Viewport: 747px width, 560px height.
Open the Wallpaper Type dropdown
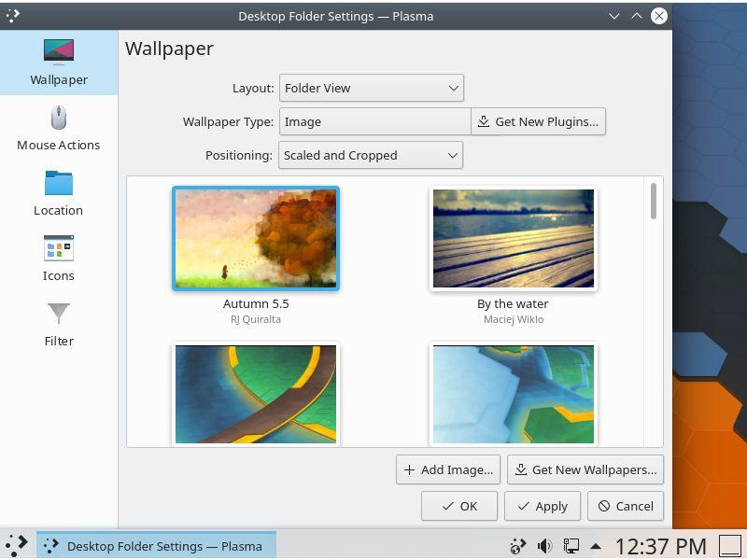point(374,121)
